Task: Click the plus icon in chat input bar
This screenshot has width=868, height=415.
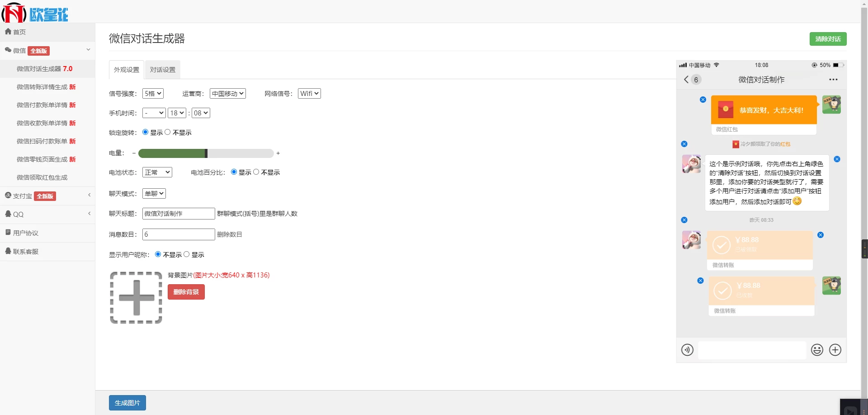Action: tap(835, 350)
